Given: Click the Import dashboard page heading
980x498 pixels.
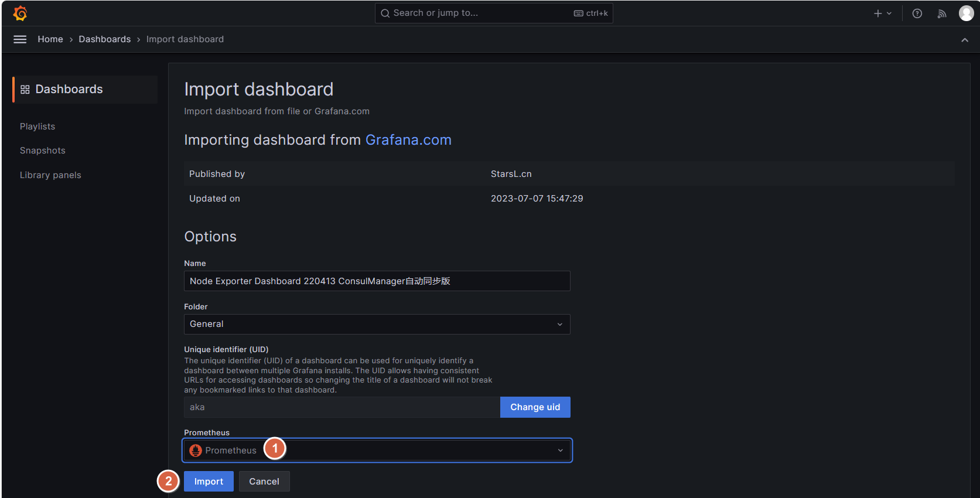Looking at the screenshot, I should pos(259,89).
